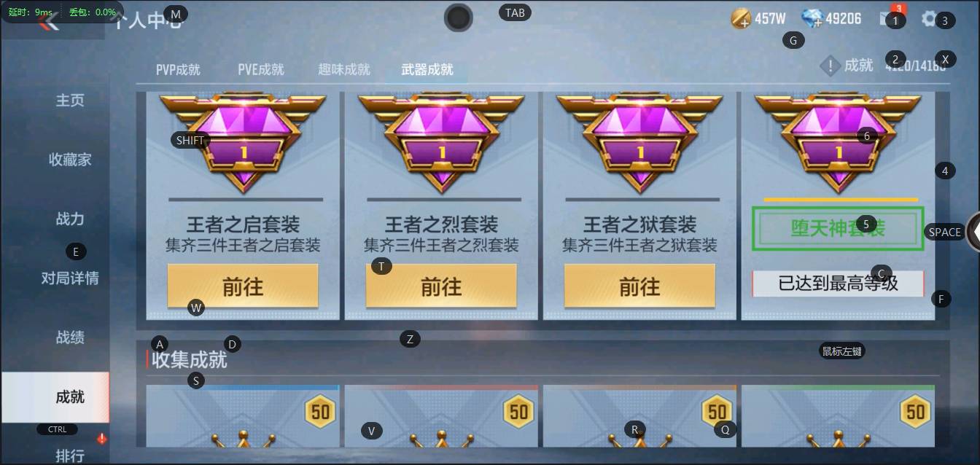Select the 武器成就 tab
The width and height of the screenshot is (980, 465).
point(427,69)
